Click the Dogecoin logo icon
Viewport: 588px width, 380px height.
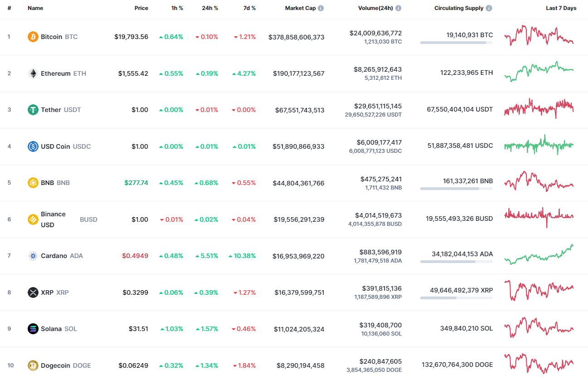pos(32,365)
